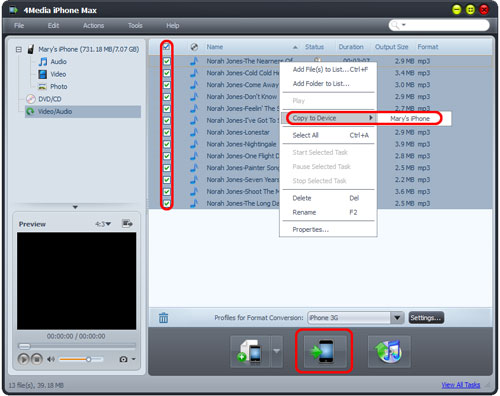Open the search options dropdown arrow
The height and width of the screenshot is (396, 500).
pos(404,25)
